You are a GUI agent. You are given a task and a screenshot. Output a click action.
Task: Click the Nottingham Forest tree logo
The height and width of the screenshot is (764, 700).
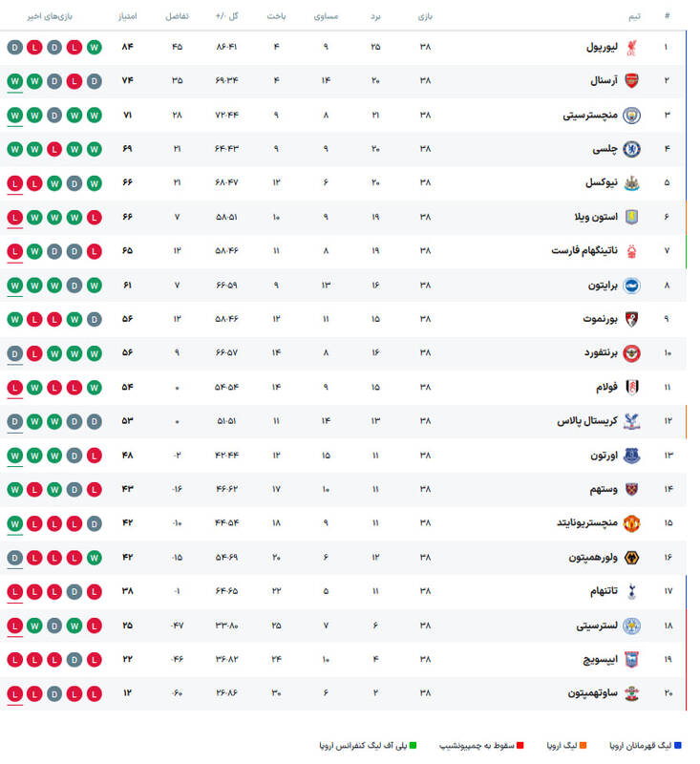tap(631, 251)
